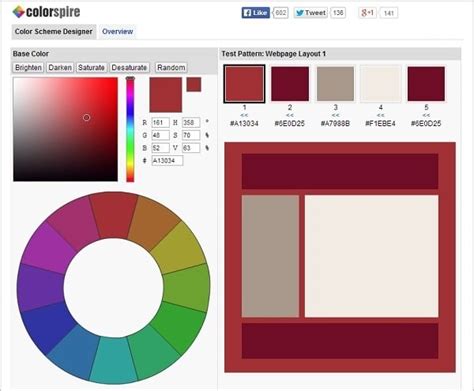Viewport: 474px width, 391px height.
Task: Select the Color Scheme Designer tab
Action: 54,32
